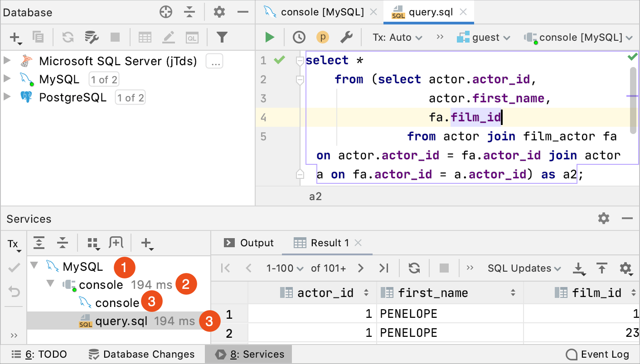Reload result page with refresh icon
640x364 pixels.
coord(414,268)
